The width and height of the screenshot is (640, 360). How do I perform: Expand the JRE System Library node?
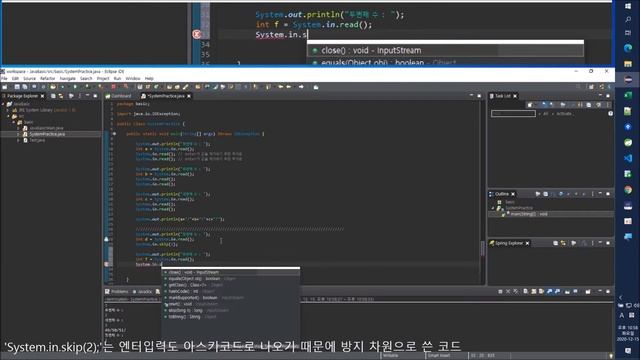pyautogui.click(x=8, y=110)
